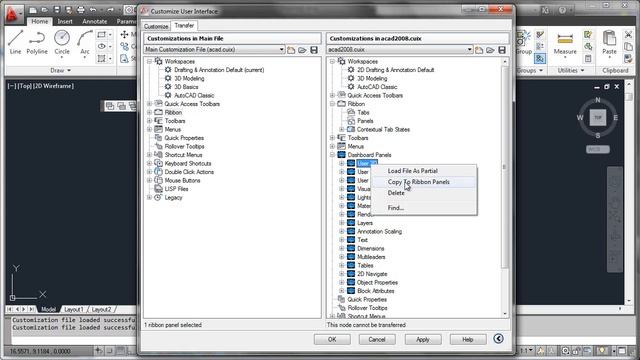
Task: Select 2D Navigate in right tree
Action: coord(372,274)
